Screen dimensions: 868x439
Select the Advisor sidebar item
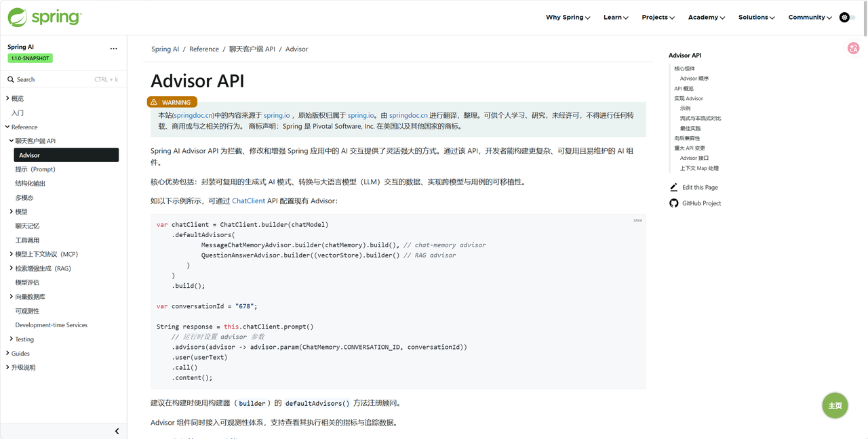point(66,155)
